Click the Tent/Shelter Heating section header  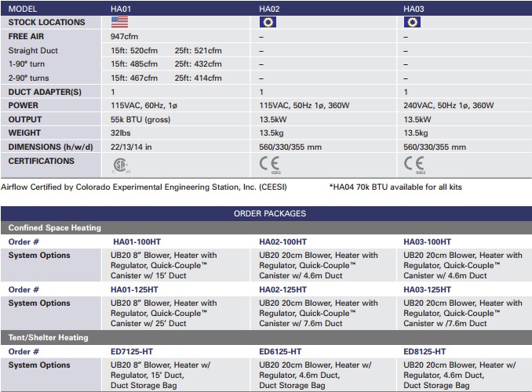[x=266, y=337]
